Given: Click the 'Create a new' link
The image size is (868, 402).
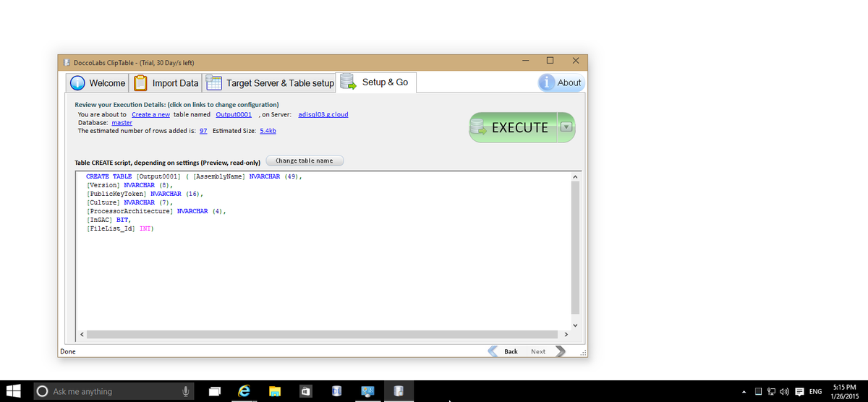Looking at the screenshot, I should pyautogui.click(x=150, y=114).
